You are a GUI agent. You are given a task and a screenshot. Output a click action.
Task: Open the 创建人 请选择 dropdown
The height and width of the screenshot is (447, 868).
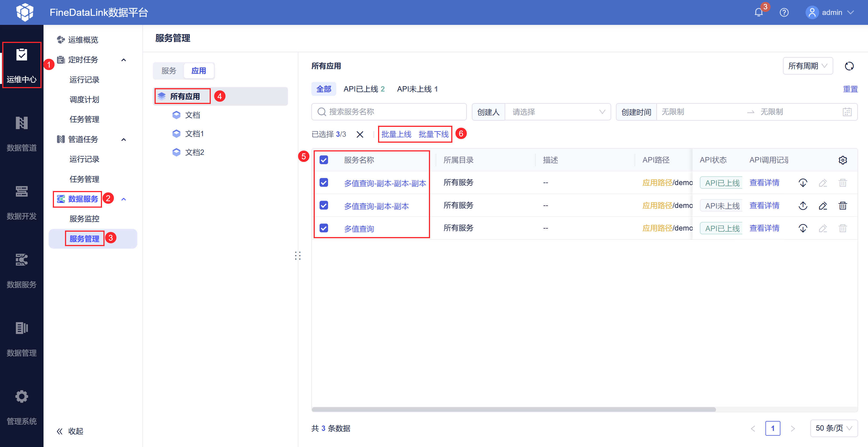point(558,112)
